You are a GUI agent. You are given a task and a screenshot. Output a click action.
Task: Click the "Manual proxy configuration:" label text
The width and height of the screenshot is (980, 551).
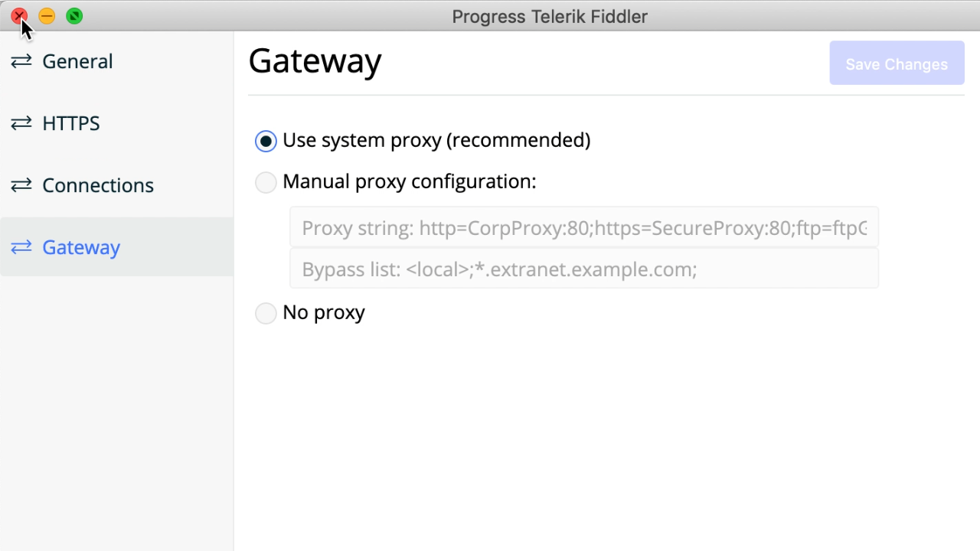(x=409, y=182)
